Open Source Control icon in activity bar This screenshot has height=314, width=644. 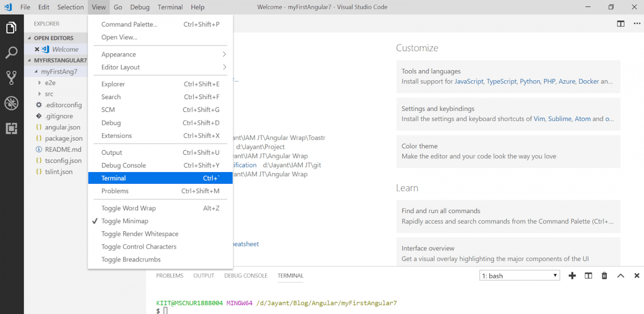11,78
